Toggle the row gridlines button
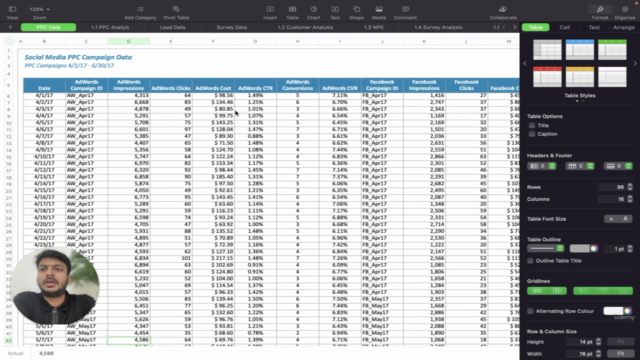This screenshot has width=640, height=360. (x=537, y=291)
